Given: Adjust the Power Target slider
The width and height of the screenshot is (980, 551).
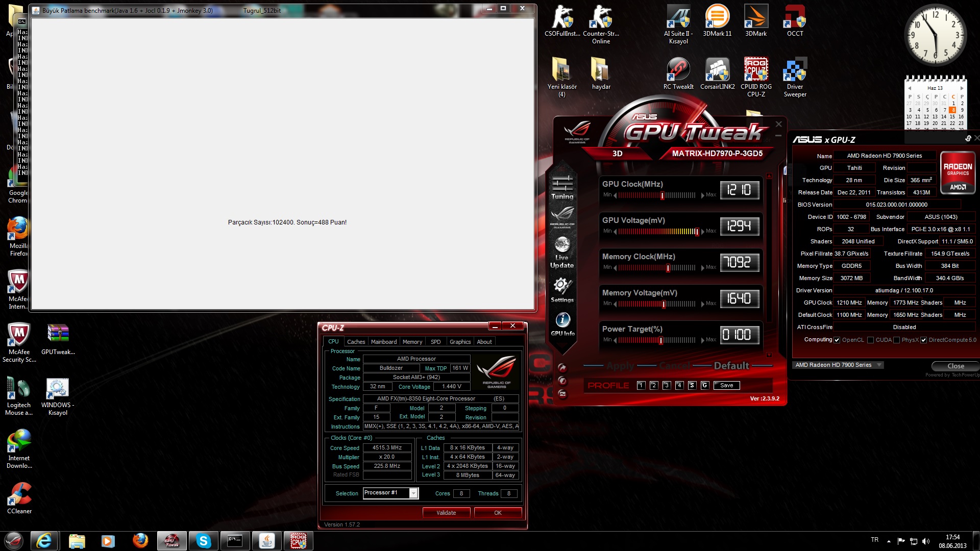Looking at the screenshot, I should [660, 340].
